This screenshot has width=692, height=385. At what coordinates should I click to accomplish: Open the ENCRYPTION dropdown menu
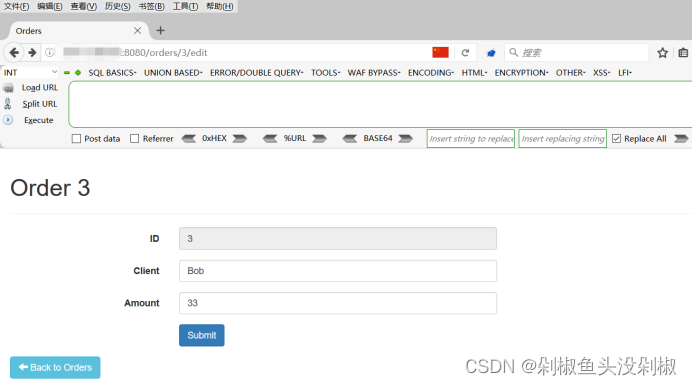[521, 72]
